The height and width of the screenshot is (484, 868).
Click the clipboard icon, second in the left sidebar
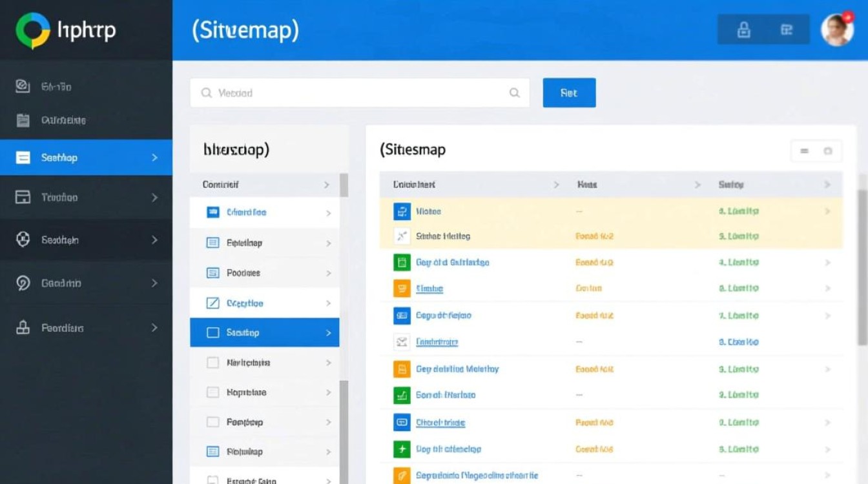pyautogui.click(x=23, y=120)
